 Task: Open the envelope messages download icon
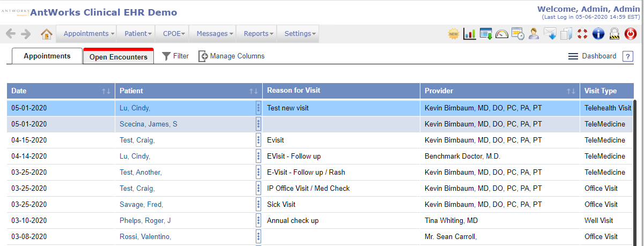[x=550, y=34]
